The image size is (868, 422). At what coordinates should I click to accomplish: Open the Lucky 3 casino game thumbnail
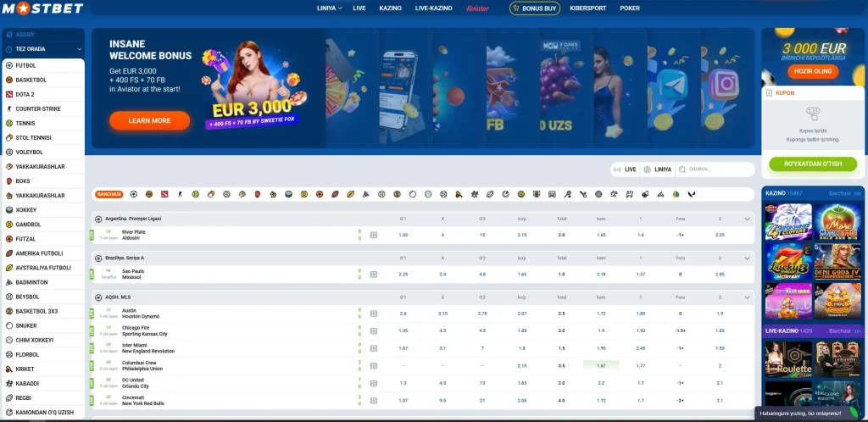788,262
